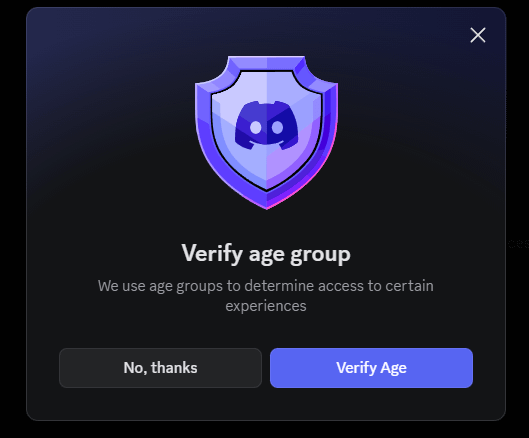Image resolution: width=529 pixels, height=438 pixels.
Task: Decline with the No, thanks button
Action: [160, 368]
